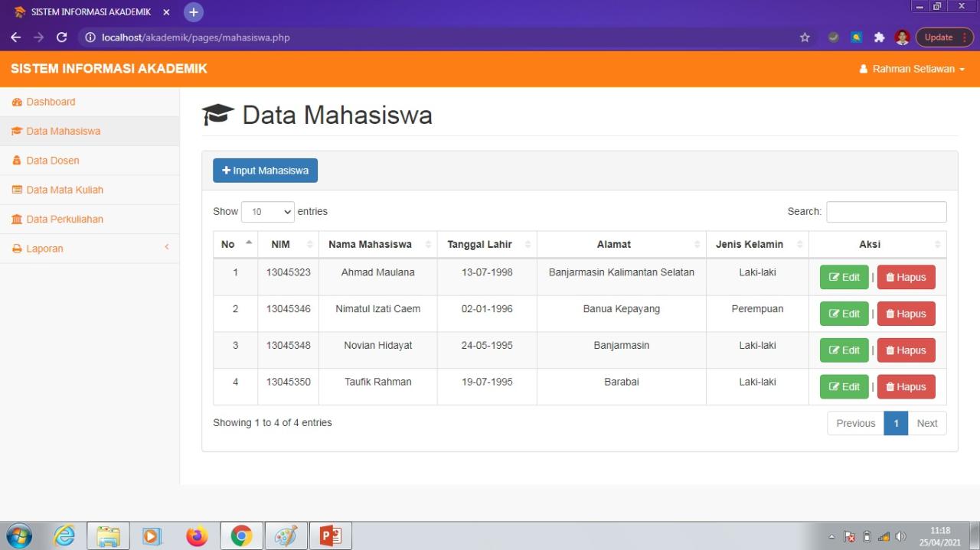The height and width of the screenshot is (550, 980).
Task: Edit the record for Novian Hidayat
Action: (x=844, y=350)
